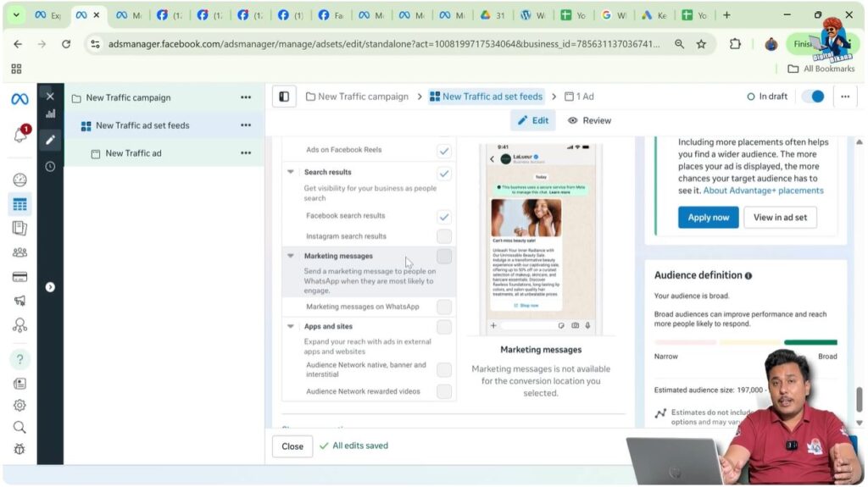
Task: Open Meta logo home menu
Action: click(20, 99)
